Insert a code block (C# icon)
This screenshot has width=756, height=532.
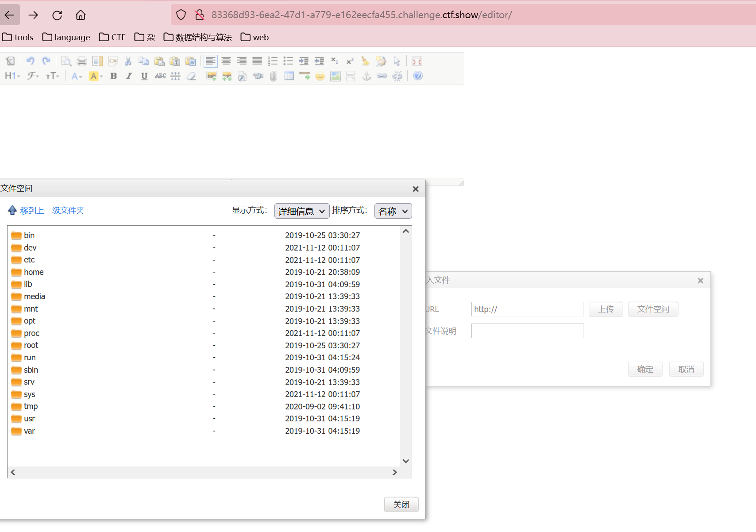click(113, 61)
